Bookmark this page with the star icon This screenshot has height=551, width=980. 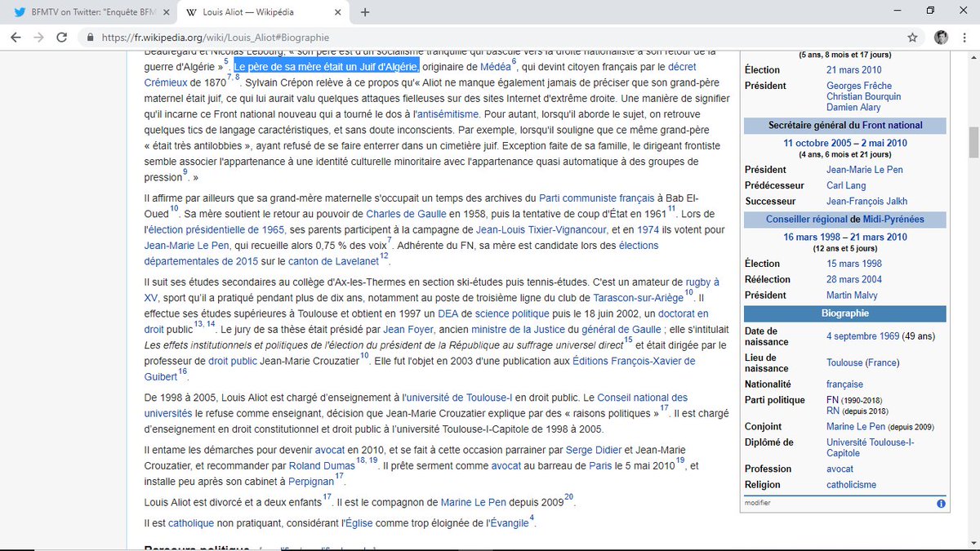(x=912, y=38)
